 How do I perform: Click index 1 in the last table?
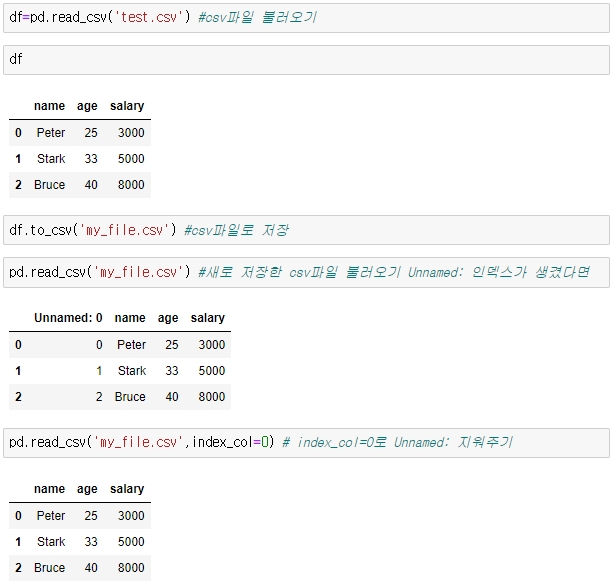click(18, 542)
